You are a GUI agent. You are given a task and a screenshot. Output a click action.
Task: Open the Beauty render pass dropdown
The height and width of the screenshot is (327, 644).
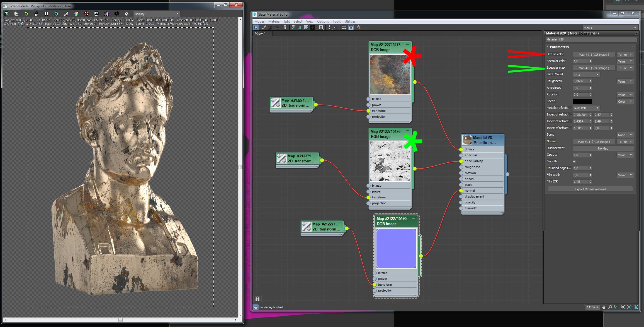click(156, 14)
